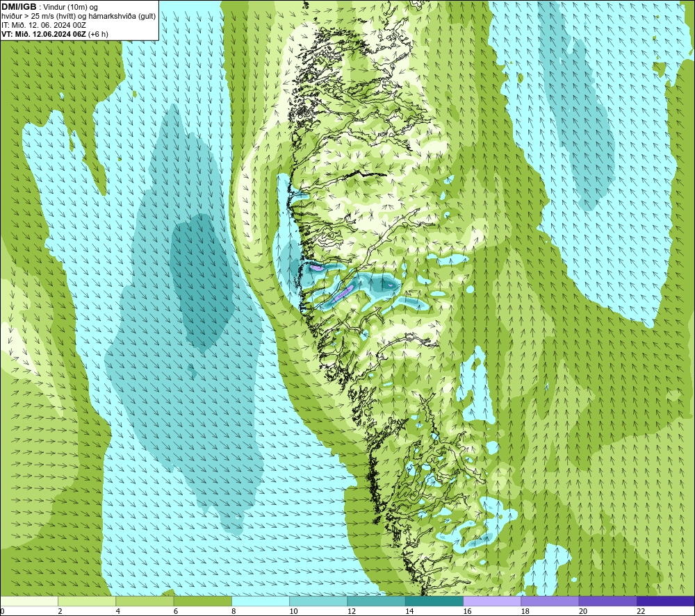Select the 2–4 m/s light green legend swatch
Screen dimensions: 695x616
point(87,601)
